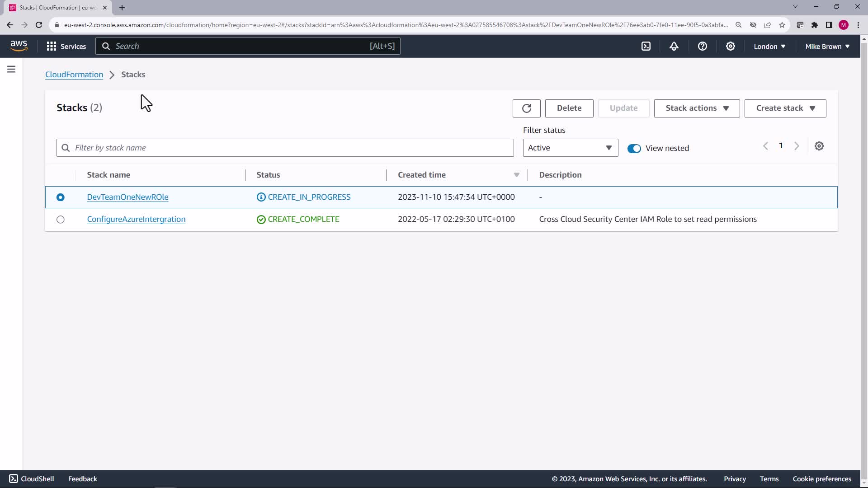The height and width of the screenshot is (488, 868).
Task: Open the notifications bell icon
Action: pos(674,46)
